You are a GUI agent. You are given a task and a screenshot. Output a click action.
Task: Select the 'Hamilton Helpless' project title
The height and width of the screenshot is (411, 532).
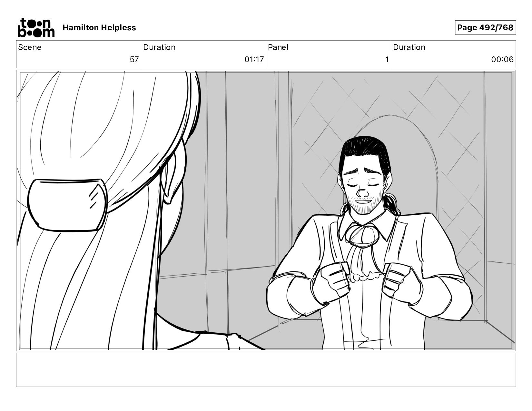point(99,28)
